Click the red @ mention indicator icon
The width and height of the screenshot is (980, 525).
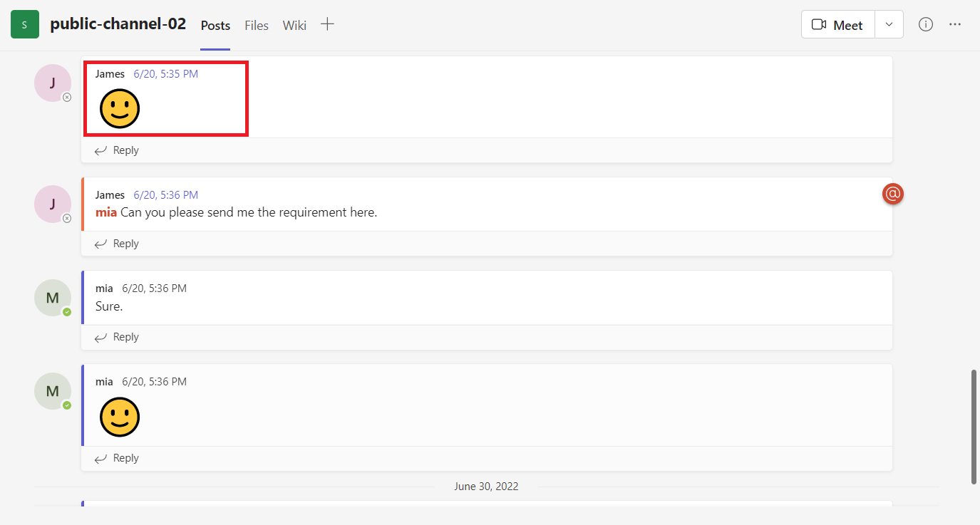click(x=893, y=193)
